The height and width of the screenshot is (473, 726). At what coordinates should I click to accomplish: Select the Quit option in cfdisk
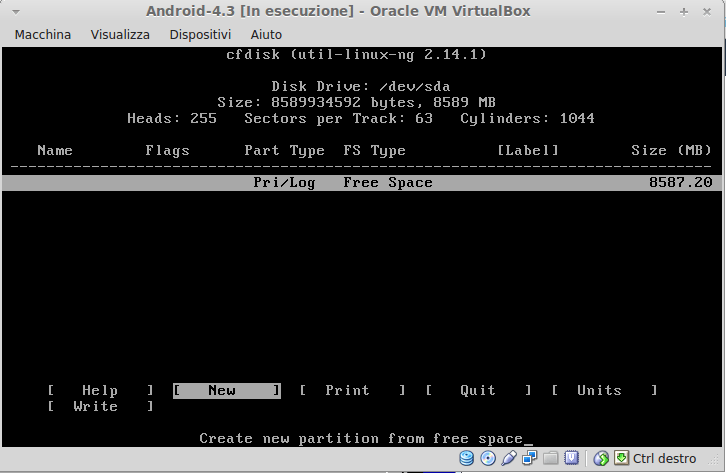[478, 390]
